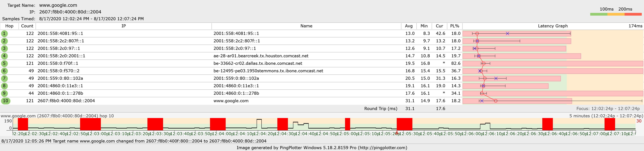644x151 pixels.
Task: Click the Count column header
Action: pos(27,26)
